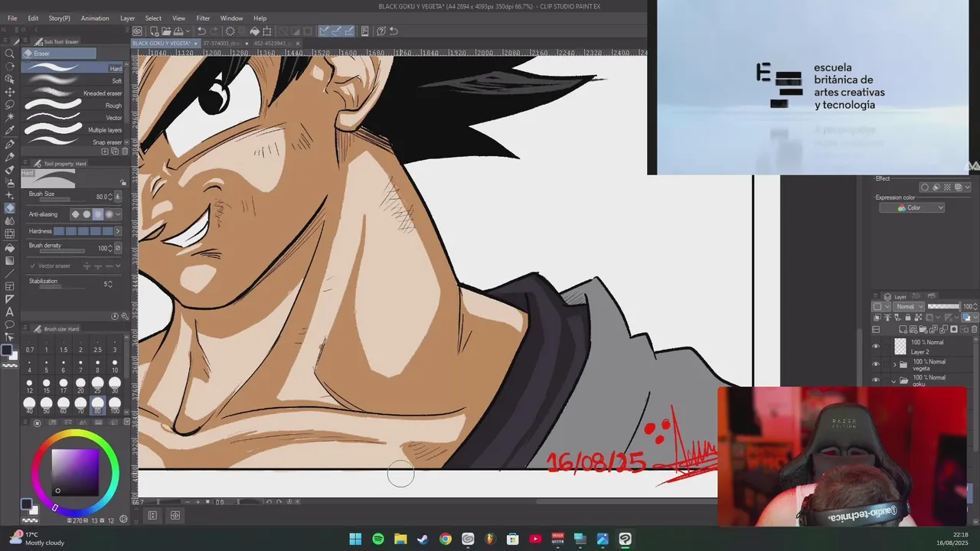Select the Zoom magnifier tool
Viewport: 980px width, 551px height.
(x=10, y=54)
